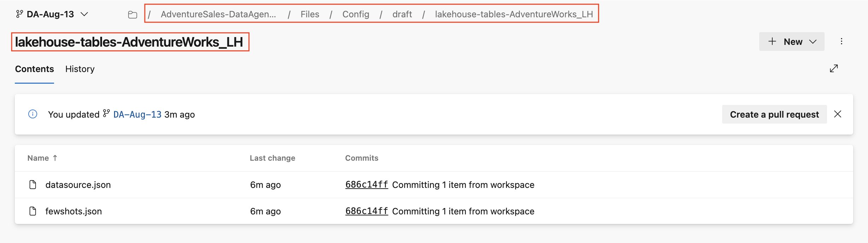Viewport: 868px width, 243px height.
Task: Click commit message in datasource.json row
Action: pyautogui.click(x=463, y=185)
